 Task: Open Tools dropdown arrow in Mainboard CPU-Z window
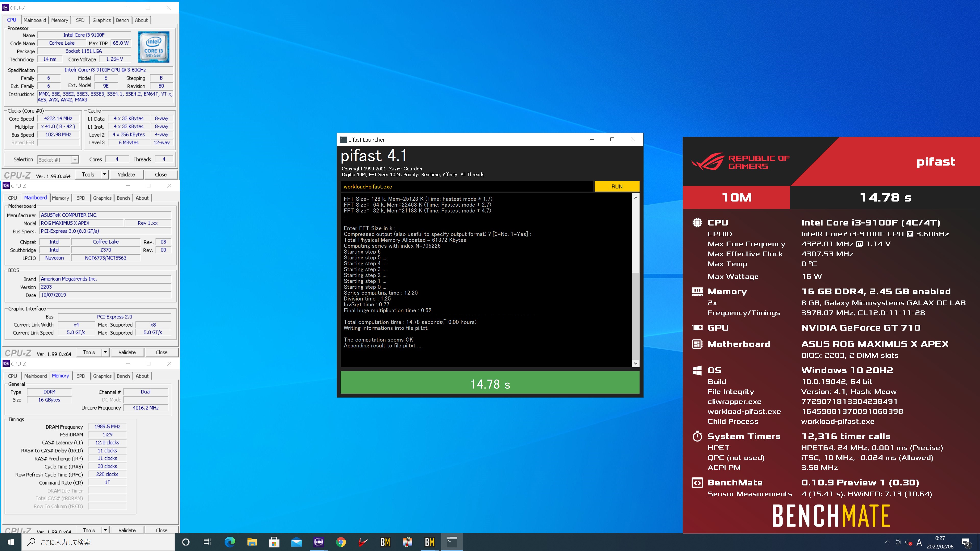pos(105,352)
